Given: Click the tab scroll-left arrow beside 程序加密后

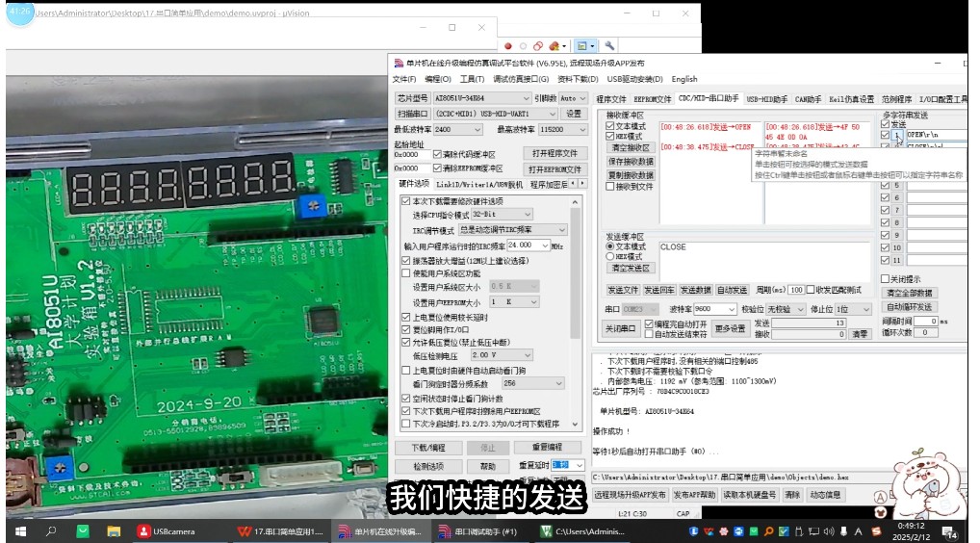Looking at the screenshot, I should tap(574, 184).
